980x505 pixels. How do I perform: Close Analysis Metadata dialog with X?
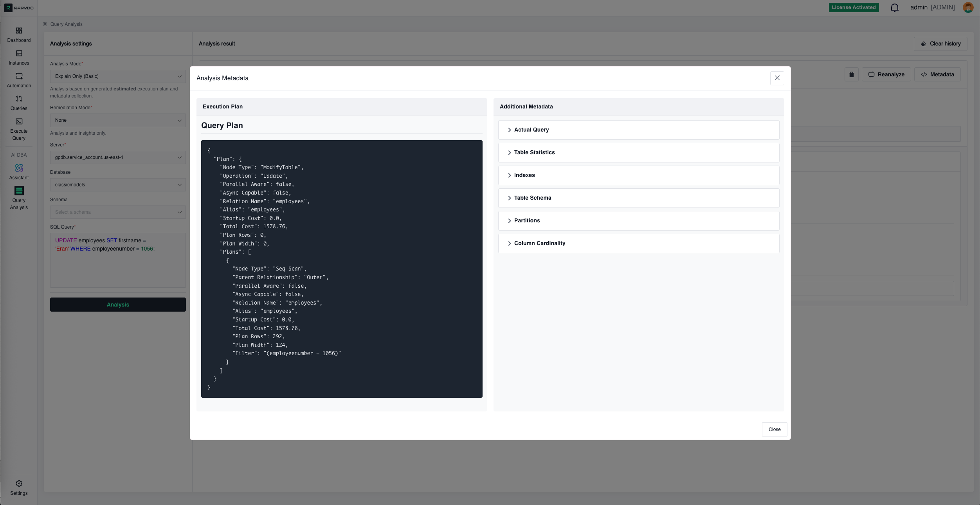click(x=777, y=78)
